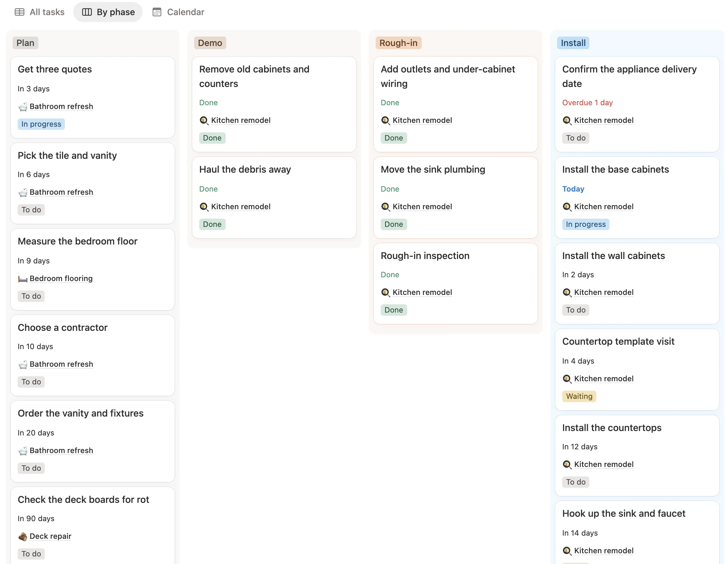The height and width of the screenshot is (564, 728).
Task: Click the bed icon in Measure the bedroom floor card
Action: tap(23, 279)
